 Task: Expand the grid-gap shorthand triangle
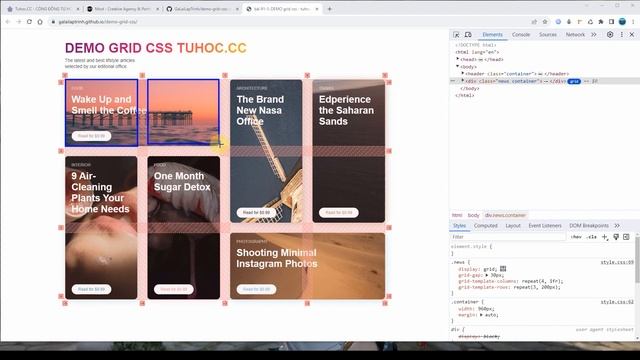pos(487,275)
